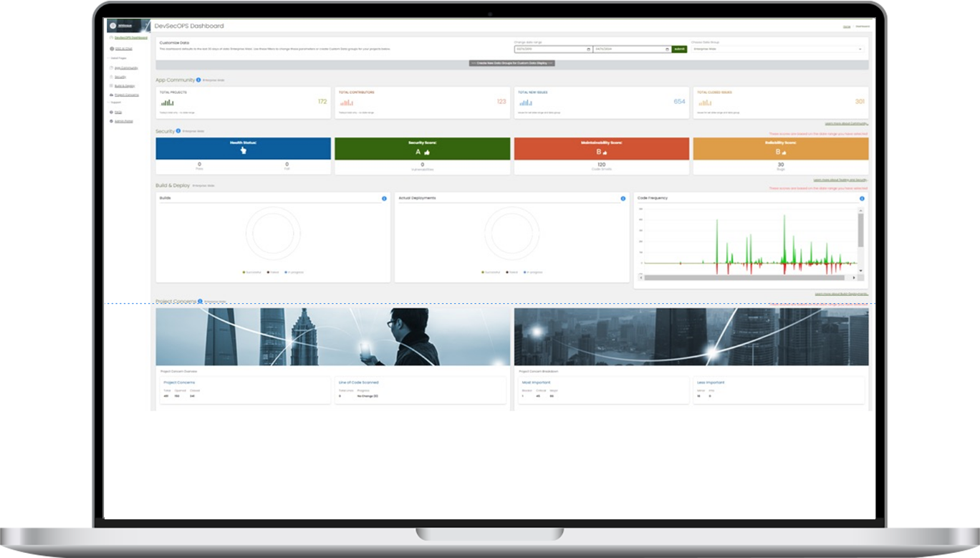Click the App Community info icon
This screenshot has width=980, height=558.
pyautogui.click(x=198, y=80)
